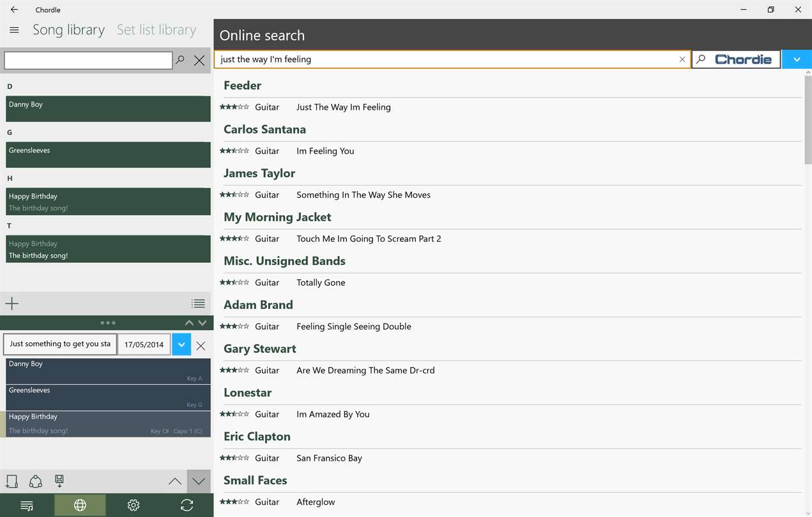The height and width of the screenshot is (517, 812).
Task: Open San Fransico Bay result
Action: point(329,458)
